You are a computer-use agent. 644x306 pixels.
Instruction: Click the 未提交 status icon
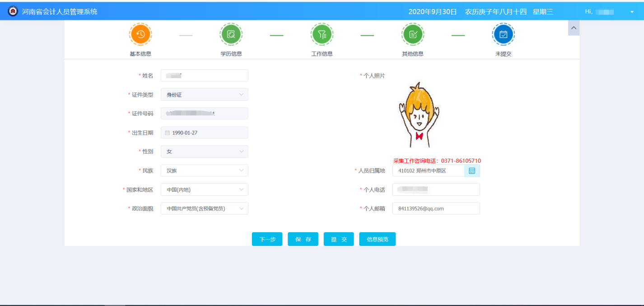coord(503,34)
